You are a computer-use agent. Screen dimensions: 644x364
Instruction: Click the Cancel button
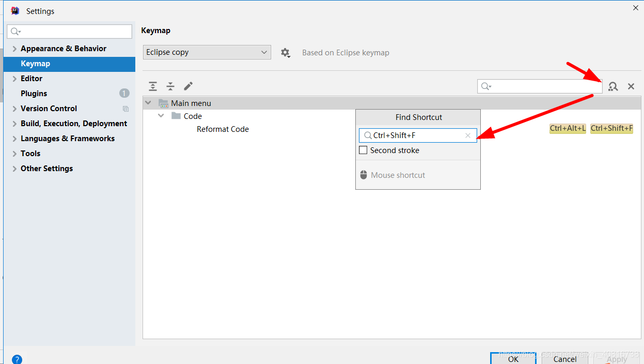click(565, 358)
